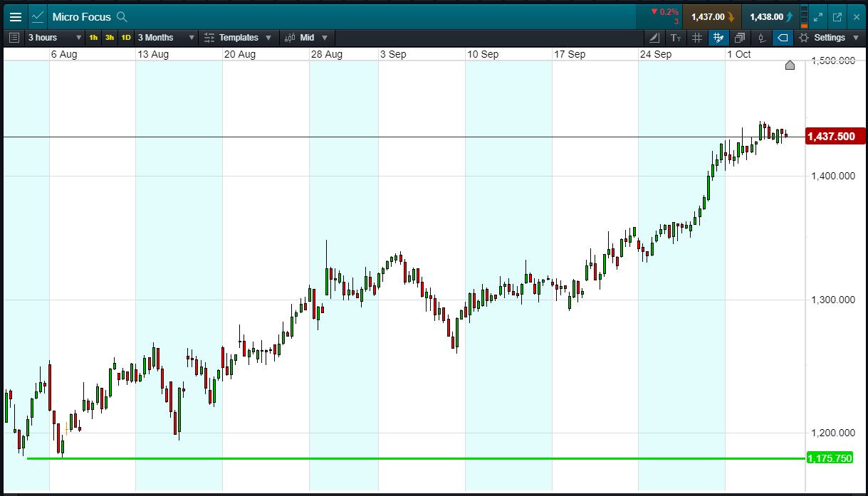Click the grey house-shaped scale reset marker
868x496 pixels.
[x=790, y=65]
